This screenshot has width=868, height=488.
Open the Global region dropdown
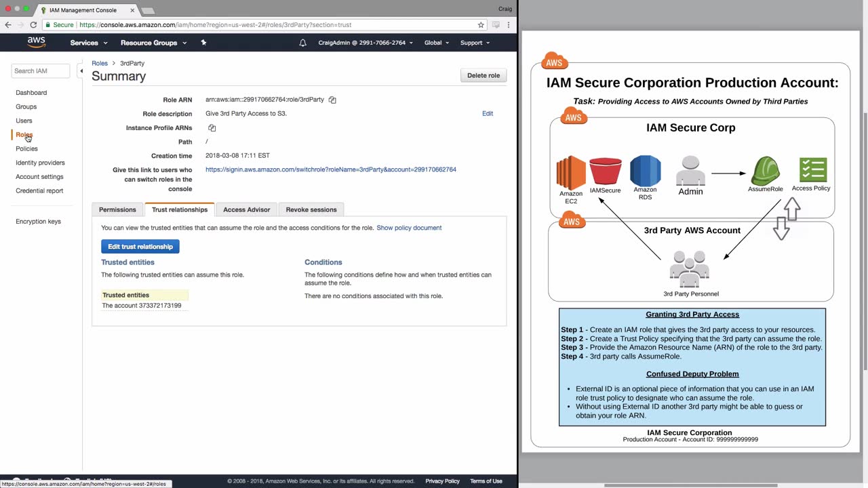(x=437, y=43)
